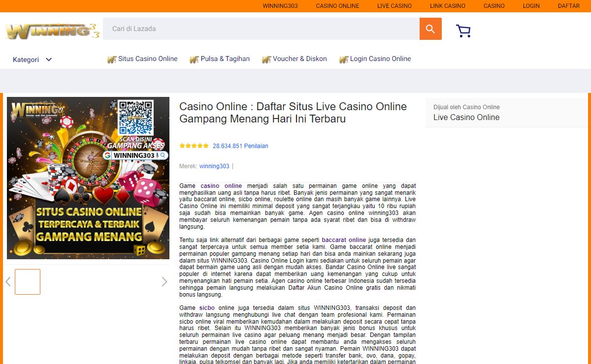Click the Login Casino Online link
The height and width of the screenshot is (364, 591).
pyautogui.click(x=380, y=59)
